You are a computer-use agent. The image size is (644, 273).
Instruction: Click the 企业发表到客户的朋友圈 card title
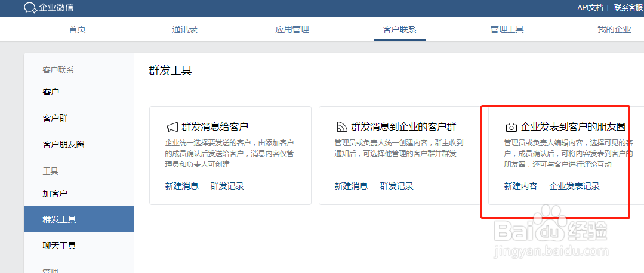click(x=573, y=127)
